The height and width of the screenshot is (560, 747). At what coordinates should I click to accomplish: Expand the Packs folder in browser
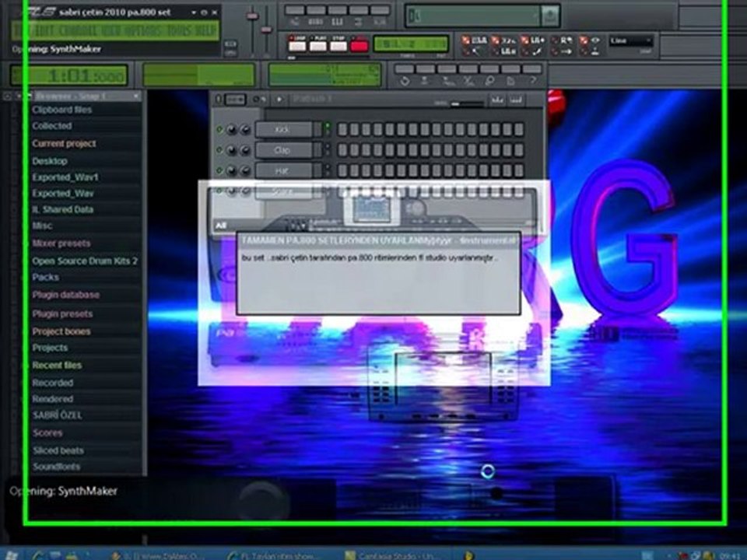[46, 277]
